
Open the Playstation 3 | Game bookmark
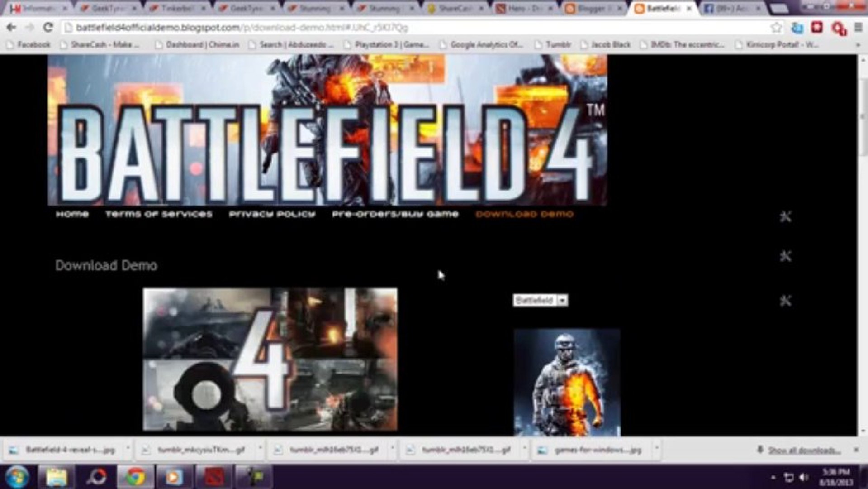(386, 45)
